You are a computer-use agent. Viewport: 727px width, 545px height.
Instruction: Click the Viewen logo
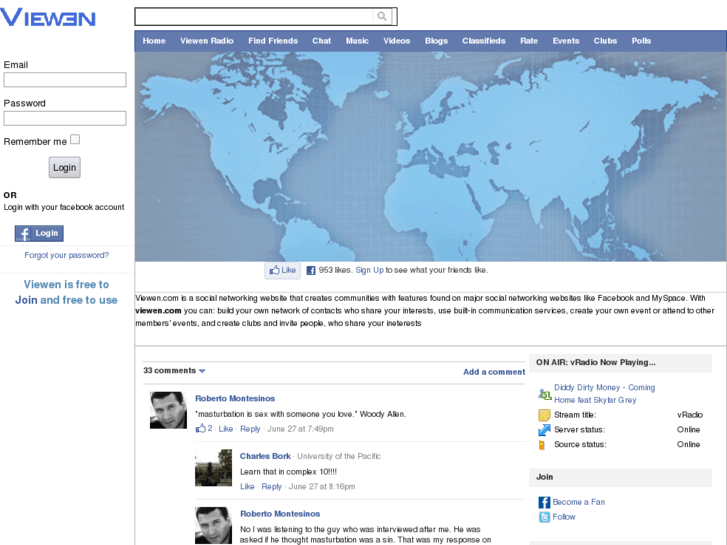(48, 18)
